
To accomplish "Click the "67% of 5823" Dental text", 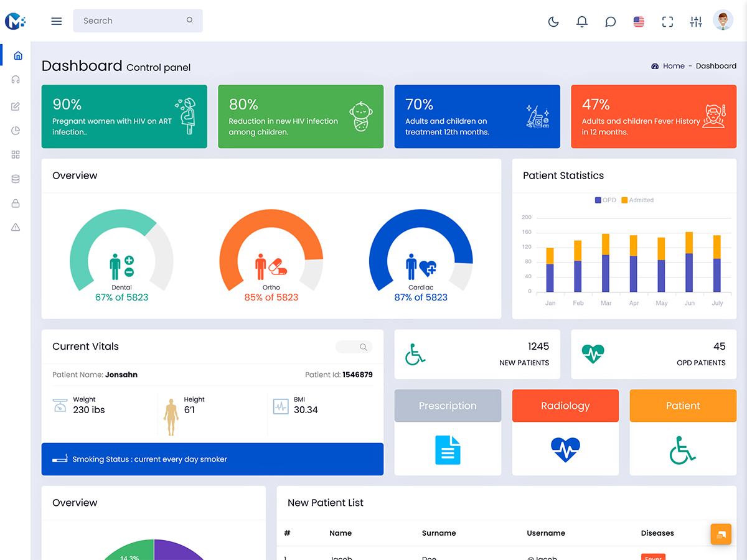I will [121, 297].
